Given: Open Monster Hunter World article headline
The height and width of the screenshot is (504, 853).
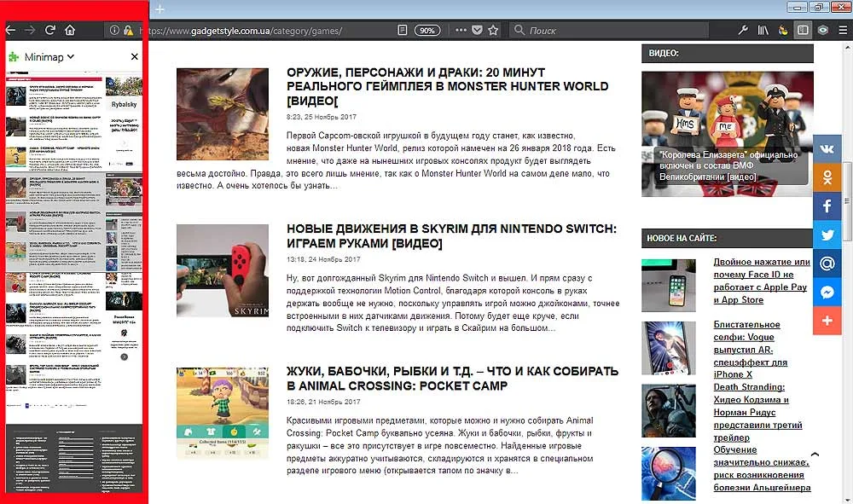Looking at the screenshot, I should (x=447, y=86).
